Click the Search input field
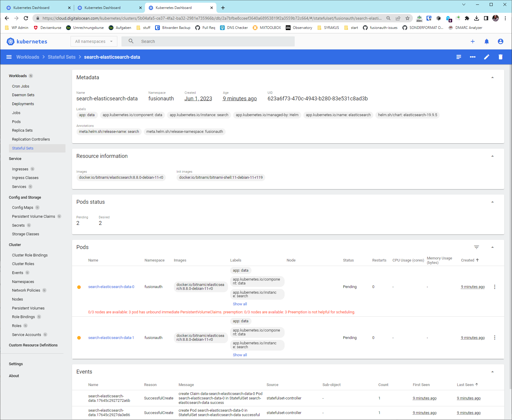The image size is (512, 420). pyautogui.click(x=208, y=41)
